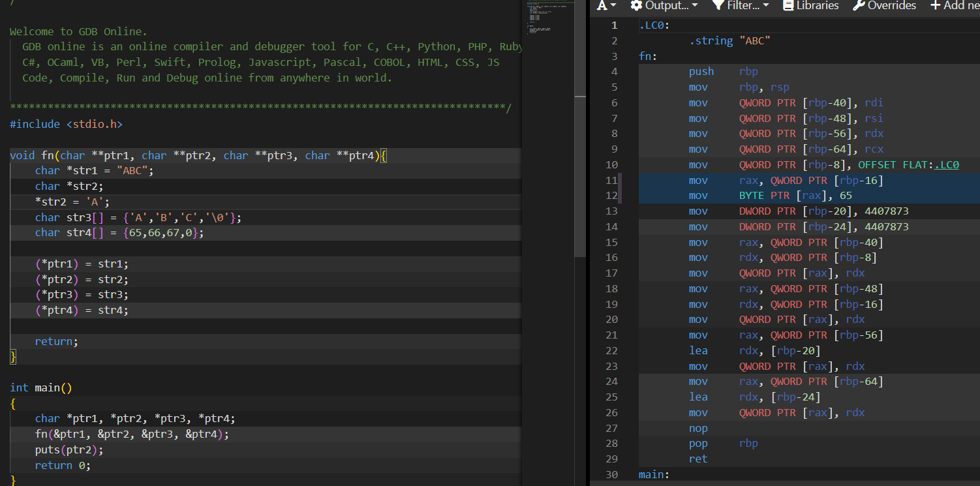Follow the .LC0 link on line 10
980x486 pixels.
(947, 165)
